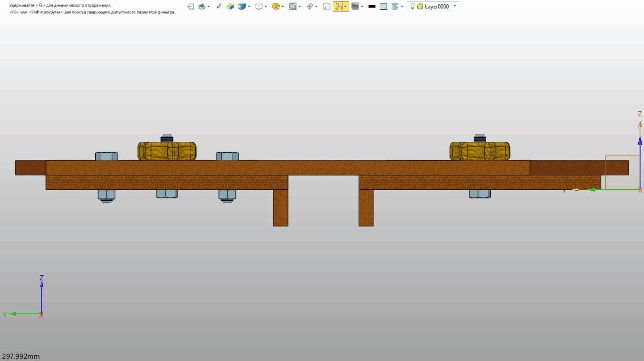
Task: Click the orange faceted polyhedron icon
Action: pos(275,7)
